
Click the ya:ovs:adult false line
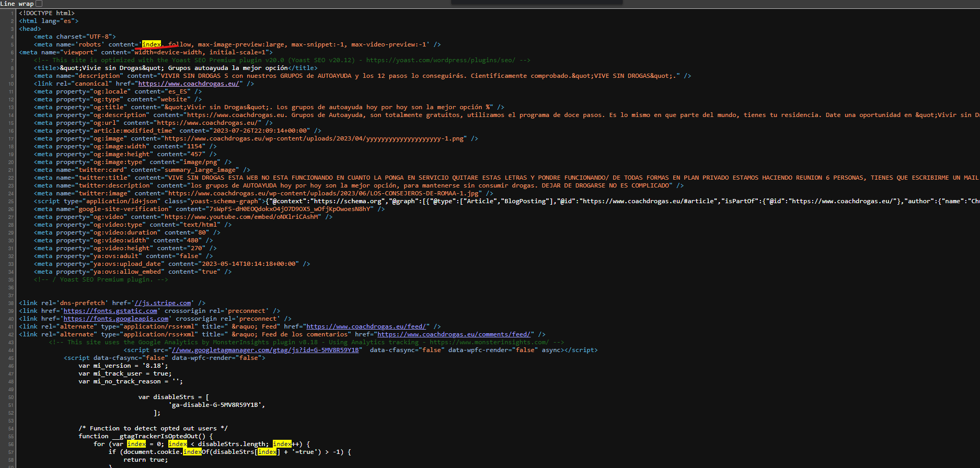(123, 256)
